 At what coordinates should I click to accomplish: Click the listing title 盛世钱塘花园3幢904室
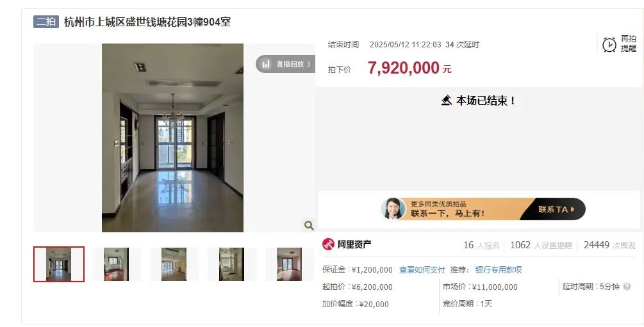coord(147,22)
